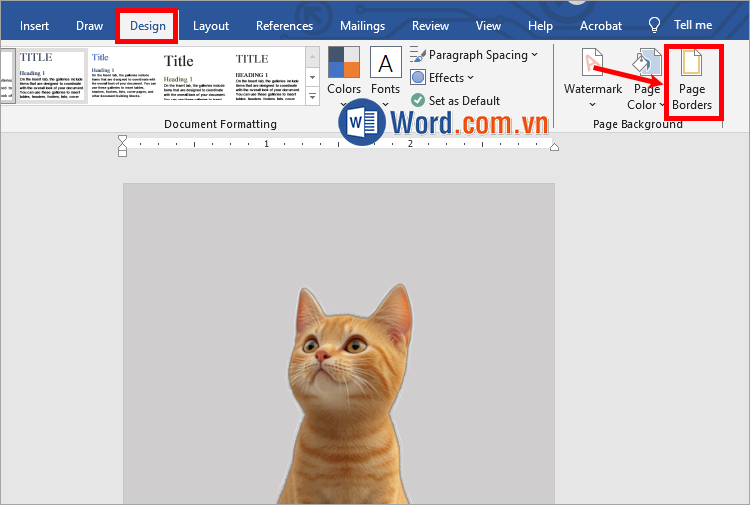This screenshot has width=750, height=505.
Task: Apply the large serif Title format style
Action: (x=195, y=76)
